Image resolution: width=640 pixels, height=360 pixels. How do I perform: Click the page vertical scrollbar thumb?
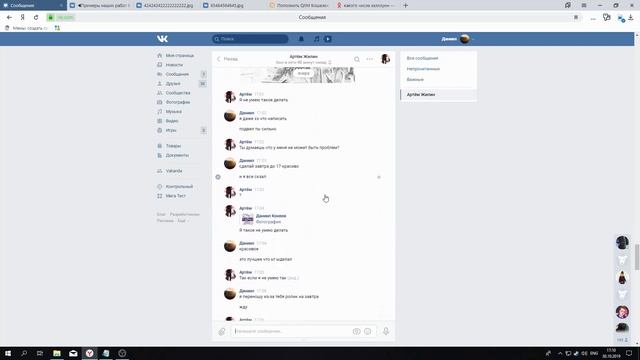pyautogui.click(x=637, y=257)
